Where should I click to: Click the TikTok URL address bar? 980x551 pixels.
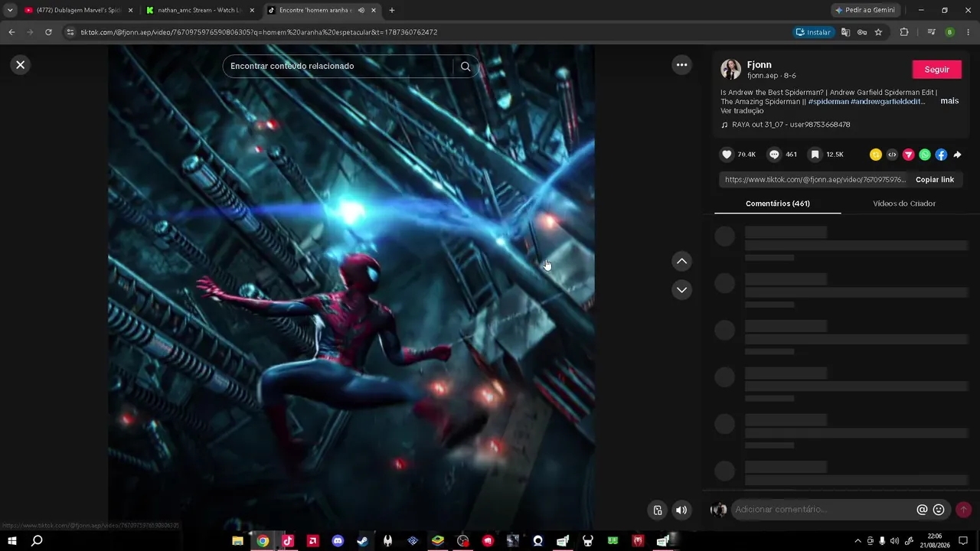pyautogui.click(x=429, y=32)
